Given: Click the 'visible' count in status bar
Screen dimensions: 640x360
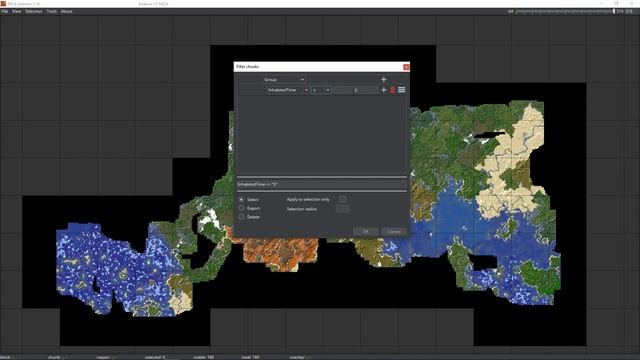Looking at the screenshot, I should [x=203, y=357].
